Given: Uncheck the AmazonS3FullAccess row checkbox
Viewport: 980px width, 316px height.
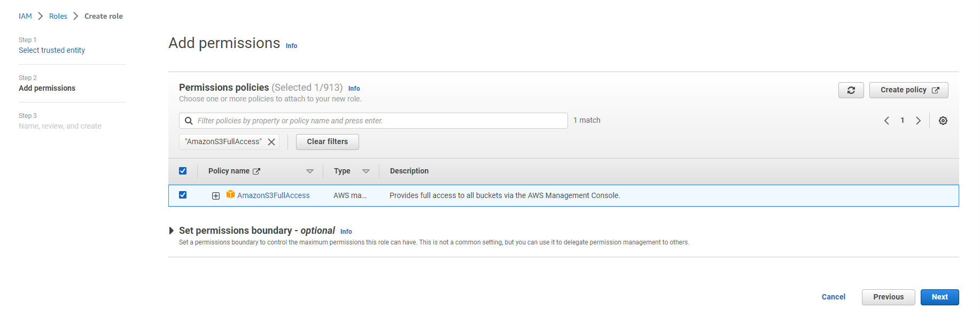Looking at the screenshot, I should [x=183, y=195].
